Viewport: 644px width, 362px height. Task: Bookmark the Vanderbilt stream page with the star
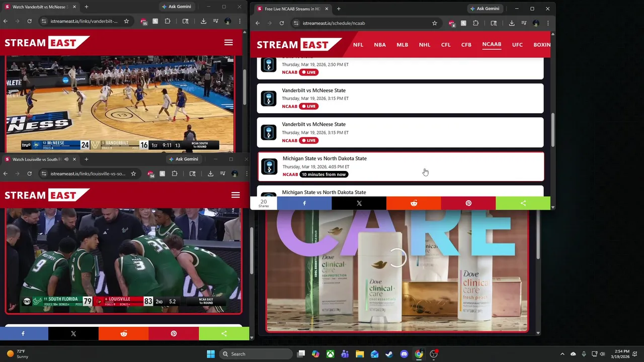(126, 21)
